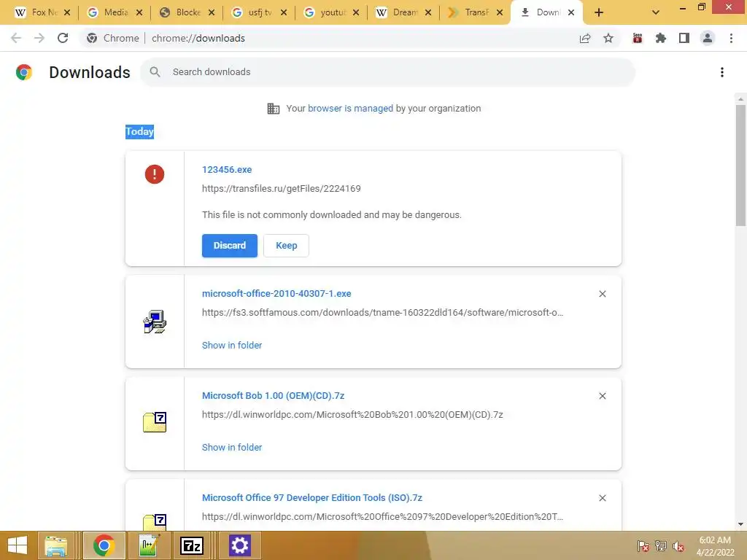
Task: Open Downloads page more actions menu
Action: [x=722, y=72]
